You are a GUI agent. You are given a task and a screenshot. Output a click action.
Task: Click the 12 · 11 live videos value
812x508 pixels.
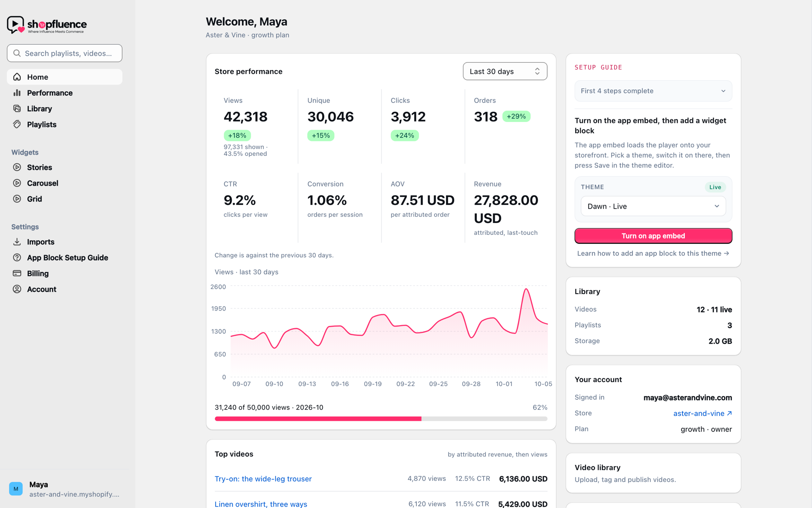pyautogui.click(x=714, y=309)
